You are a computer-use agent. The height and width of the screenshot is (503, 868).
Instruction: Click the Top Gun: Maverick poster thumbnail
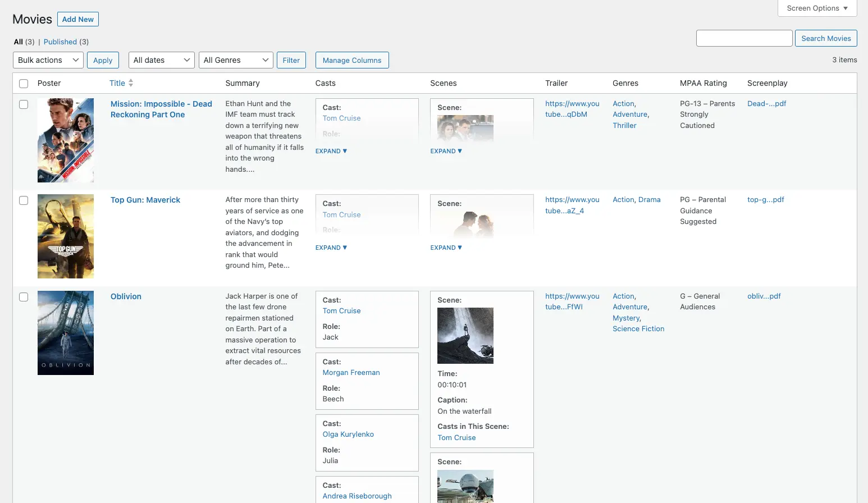tap(66, 236)
